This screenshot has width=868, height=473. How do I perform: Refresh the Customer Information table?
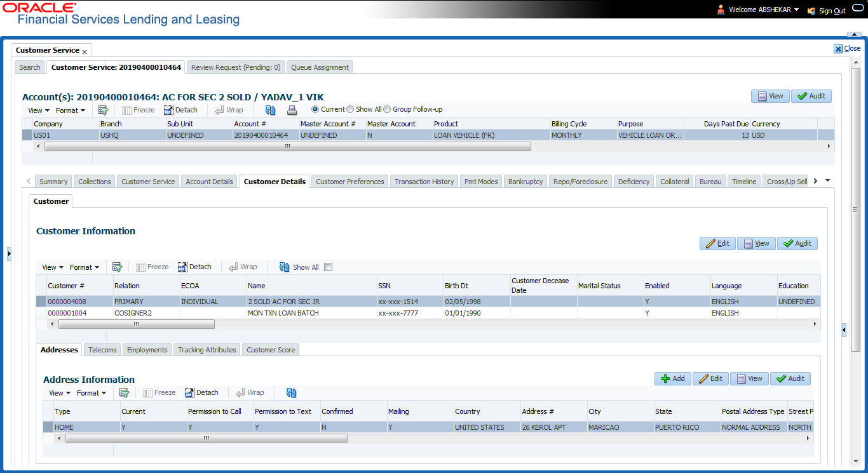tap(285, 267)
